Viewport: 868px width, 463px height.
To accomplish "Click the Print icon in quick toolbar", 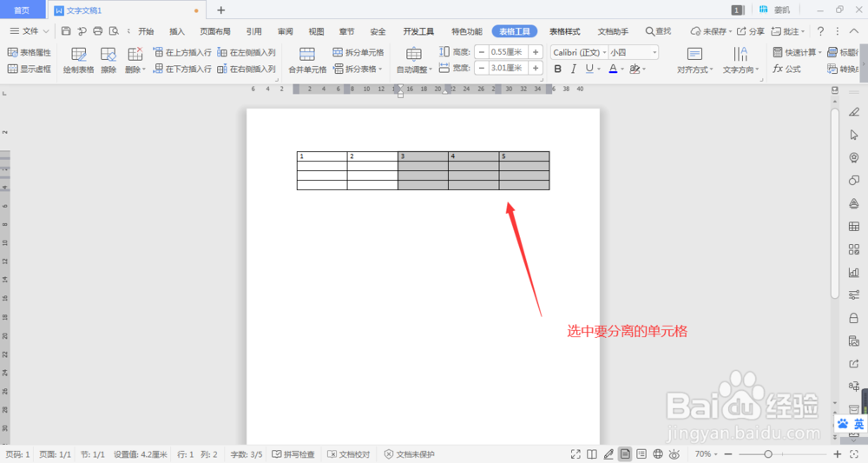I will click(98, 31).
